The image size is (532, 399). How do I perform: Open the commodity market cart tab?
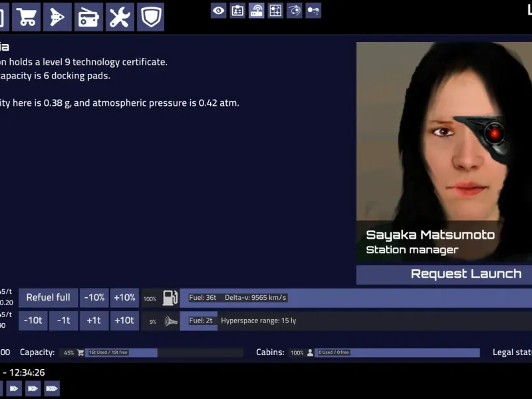[x=27, y=17]
